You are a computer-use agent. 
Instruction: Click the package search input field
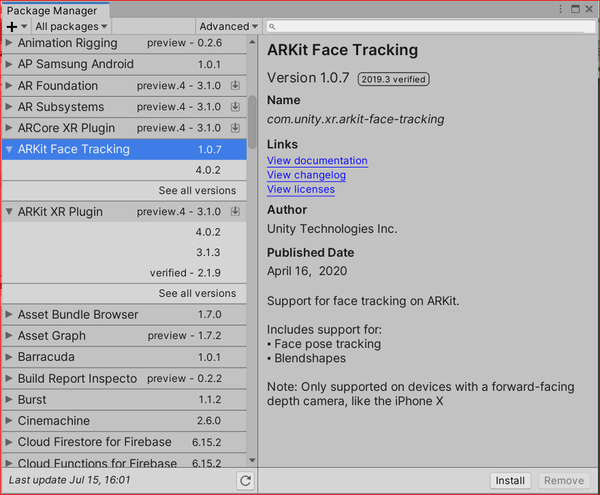point(431,26)
